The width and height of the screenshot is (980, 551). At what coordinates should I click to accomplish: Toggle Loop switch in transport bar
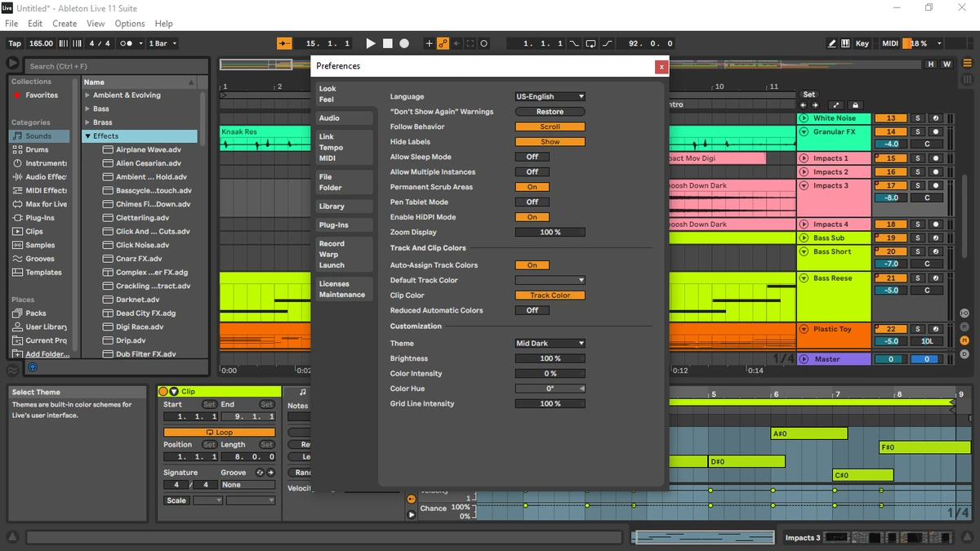click(x=590, y=43)
